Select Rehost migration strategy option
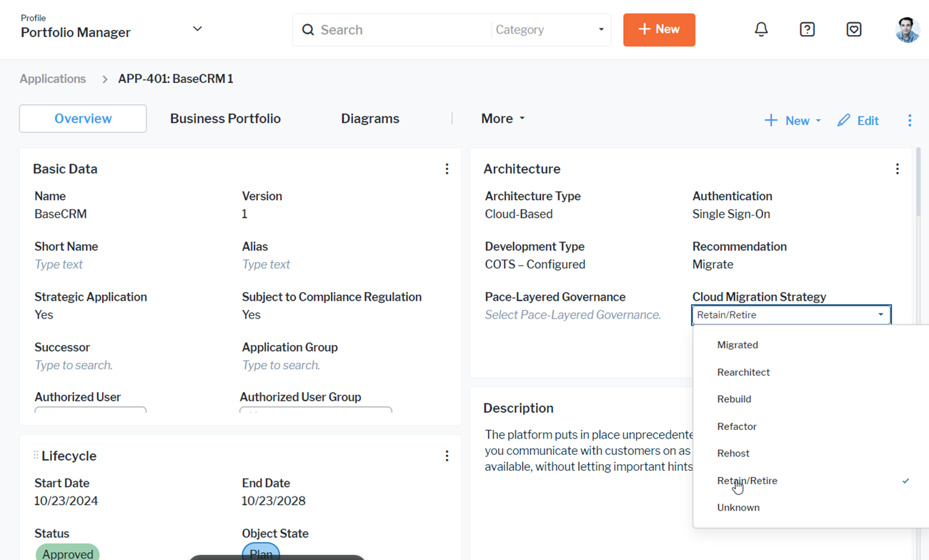The height and width of the screenshot is (560, 929). point(733,454)
